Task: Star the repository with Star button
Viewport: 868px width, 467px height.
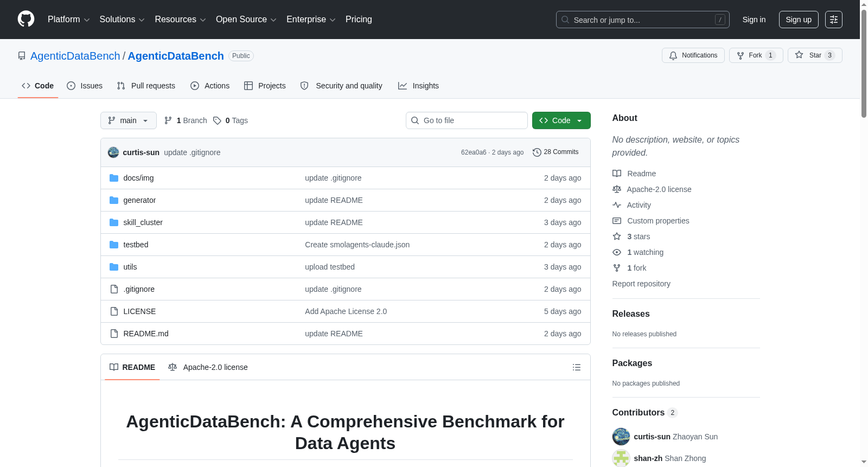Action: pos(815,55)
